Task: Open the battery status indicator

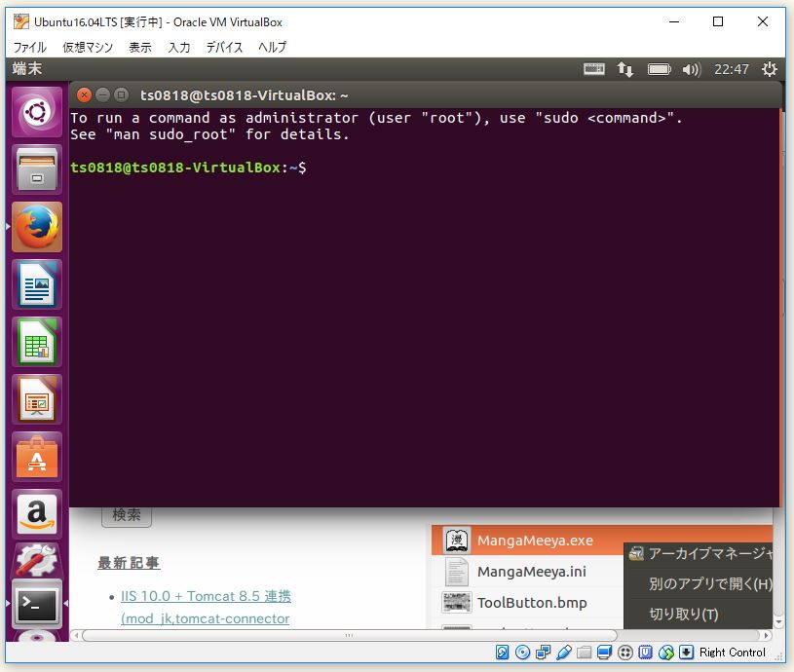Action: pos(659,69)
